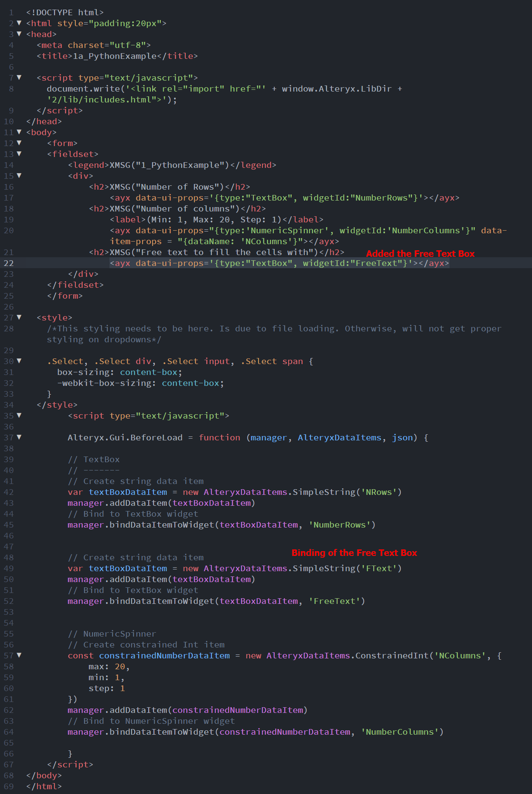Collapse the script fold arrow on line 35

[19, 415]
